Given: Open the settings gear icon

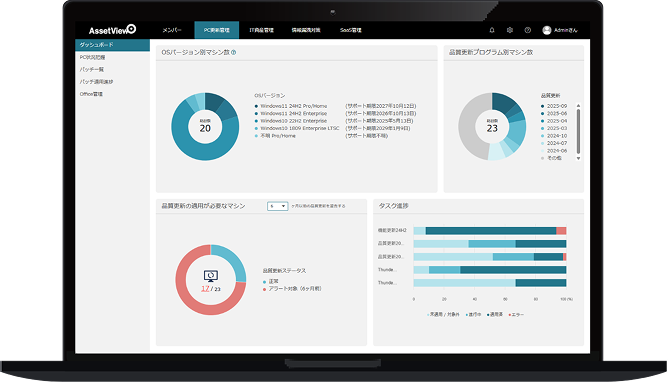Looking at the screenshot, I should [x=510, y=30].
